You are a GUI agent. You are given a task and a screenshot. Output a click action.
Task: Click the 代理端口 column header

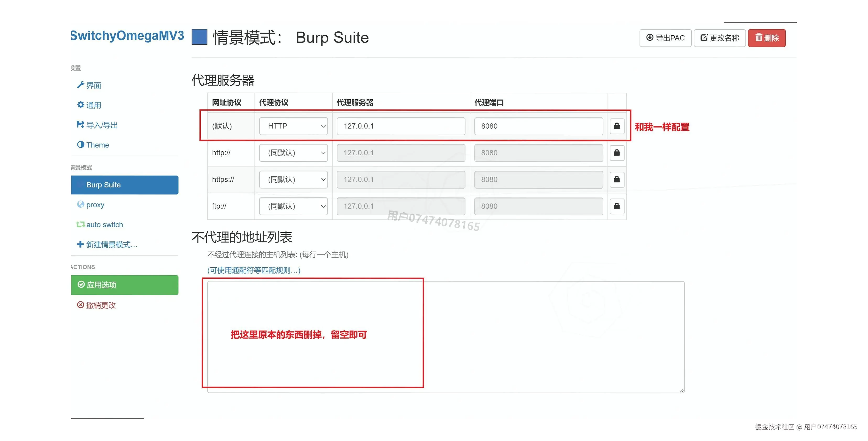click(489, 102)
